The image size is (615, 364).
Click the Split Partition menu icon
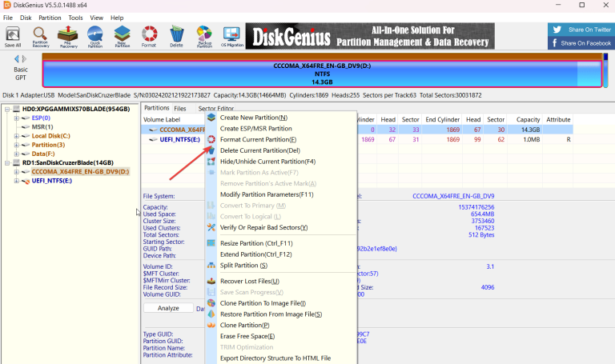pos(211,266)
